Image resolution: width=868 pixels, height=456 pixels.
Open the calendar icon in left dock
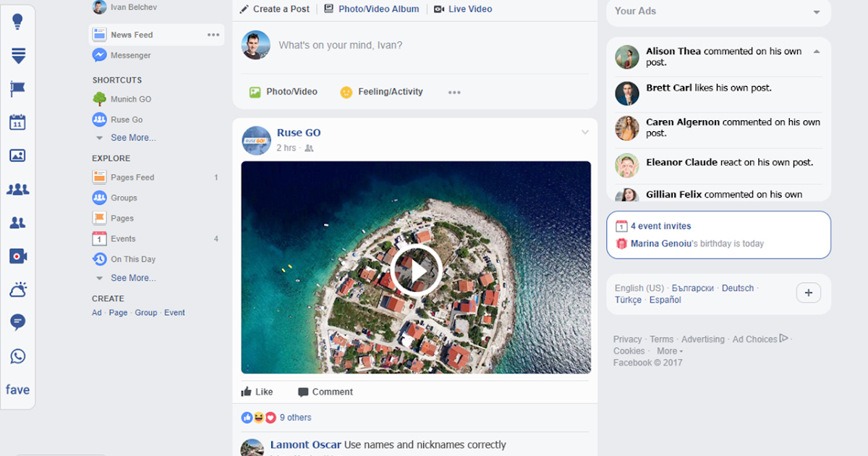tap(18, 122)
